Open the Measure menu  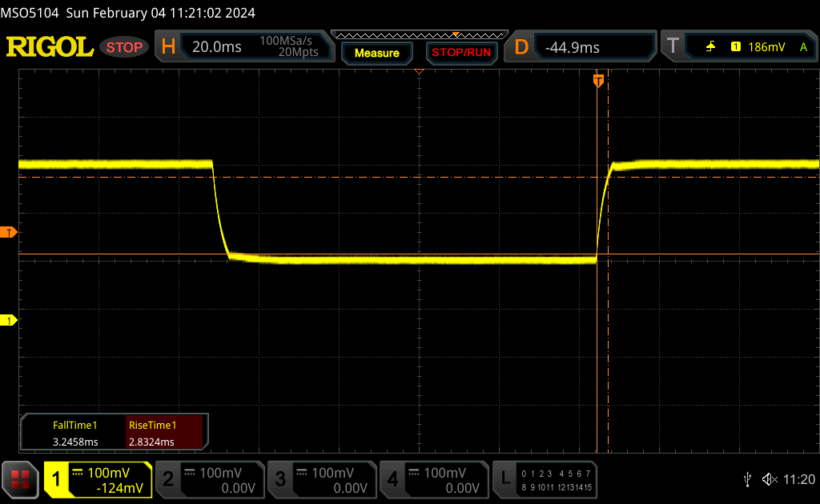click(x=376, y=53)
